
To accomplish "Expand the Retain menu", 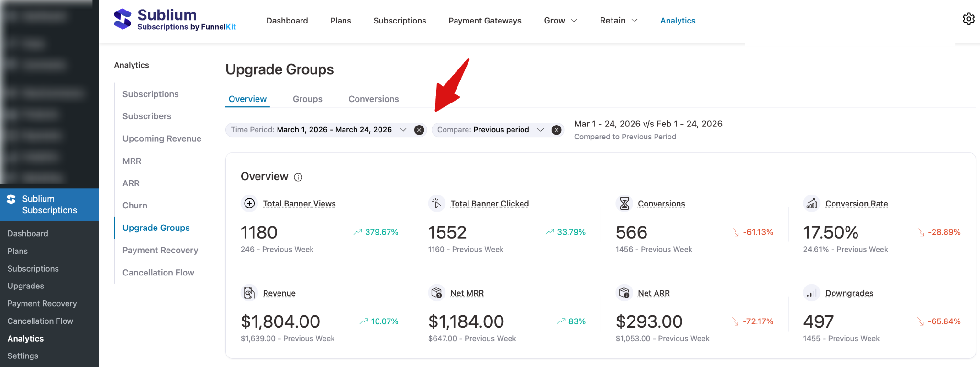I will point(619,21).
